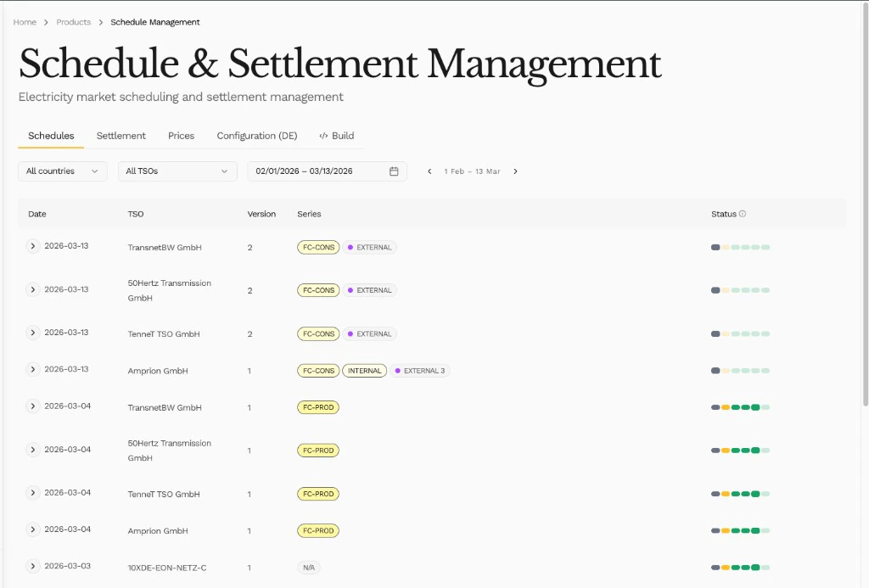The image size is (869, 588).
Task: Switch to the Settlement tab
Action: (121, 135)
